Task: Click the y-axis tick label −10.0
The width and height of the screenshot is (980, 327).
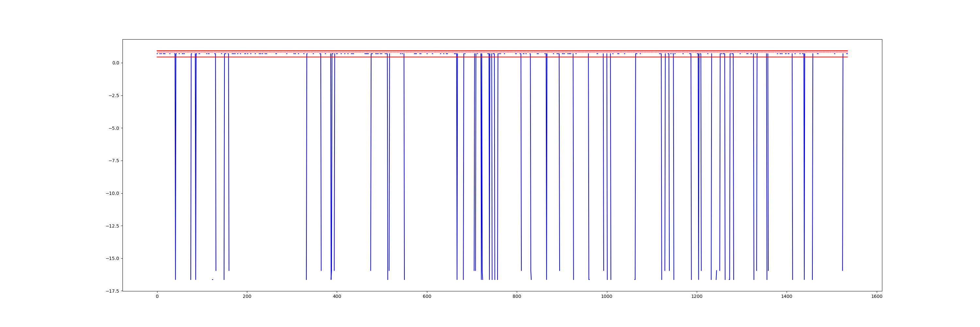Action: 112,193
